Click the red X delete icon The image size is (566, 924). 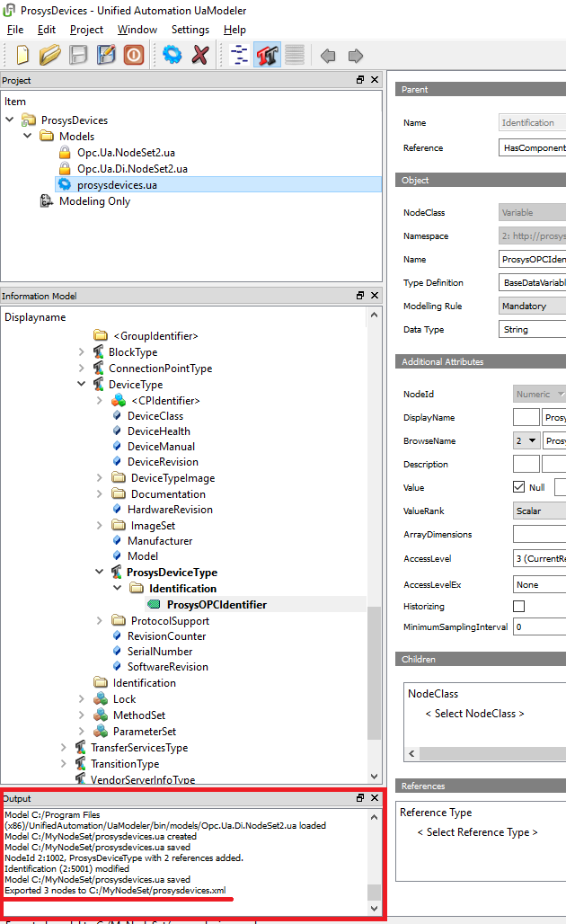[199, 55]
